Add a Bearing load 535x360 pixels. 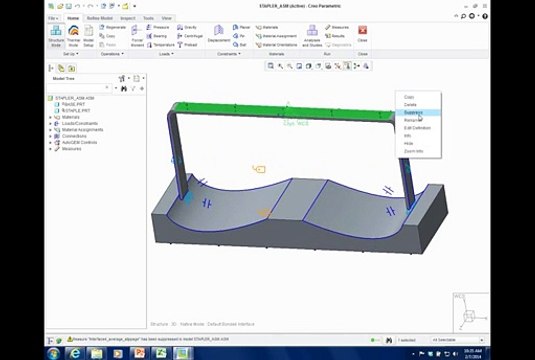click(x=157, y=36)
